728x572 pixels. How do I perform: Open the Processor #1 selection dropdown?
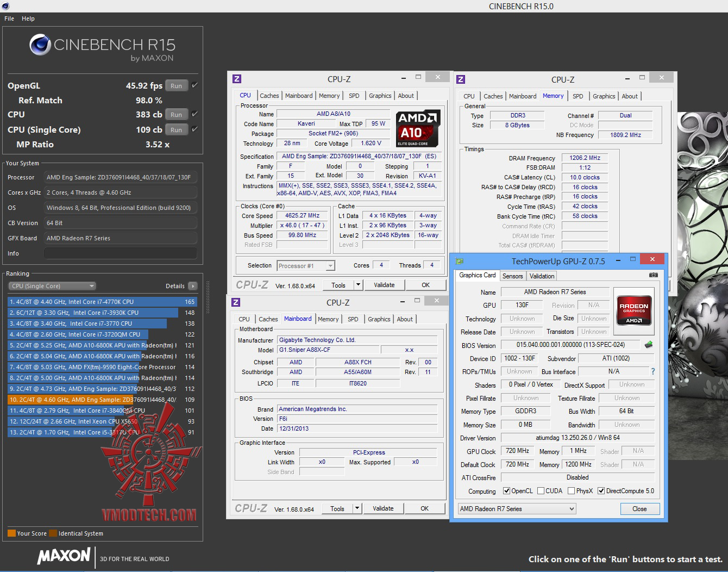click(x=306, y=266)
